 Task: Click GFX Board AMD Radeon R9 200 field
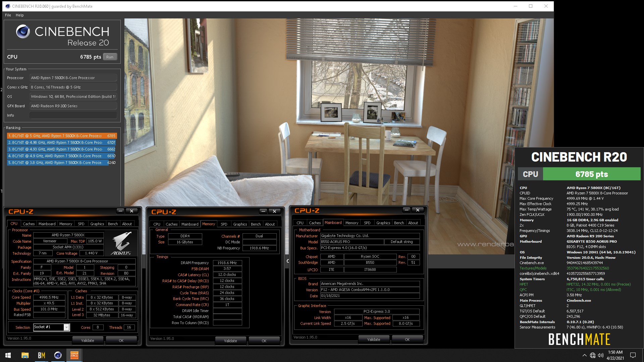(73, 106)
